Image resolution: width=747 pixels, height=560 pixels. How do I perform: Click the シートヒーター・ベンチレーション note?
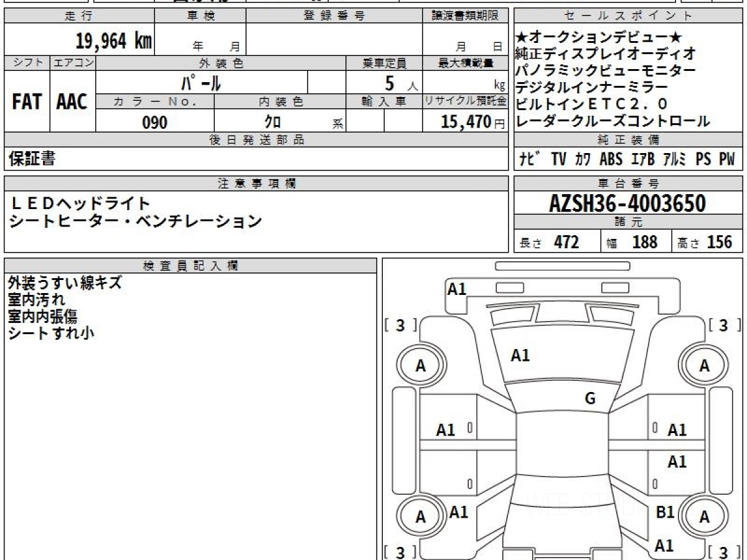point(136,220)
